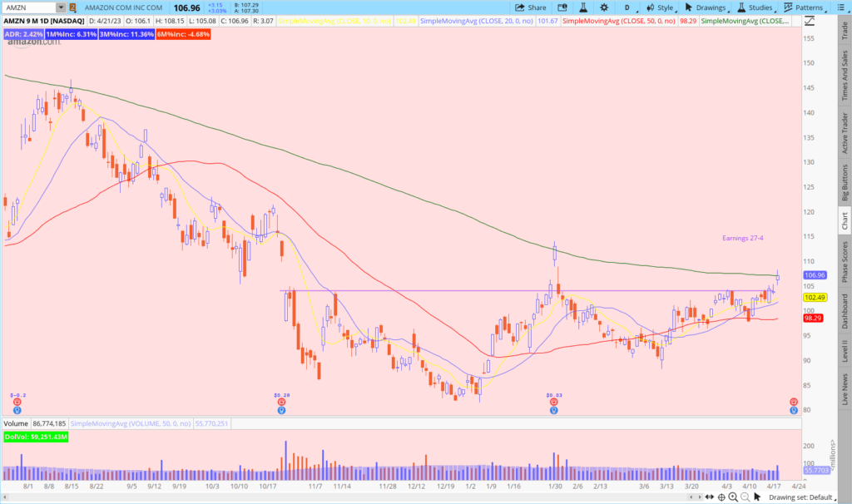Open the list menu at top-right corner

coord(840,7)
